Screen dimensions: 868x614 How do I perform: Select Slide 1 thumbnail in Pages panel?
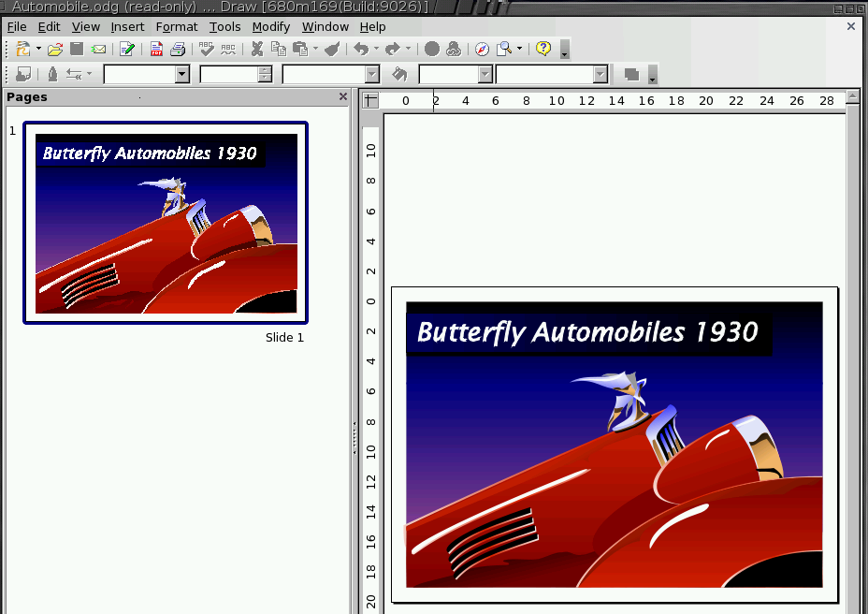(166, 223)
